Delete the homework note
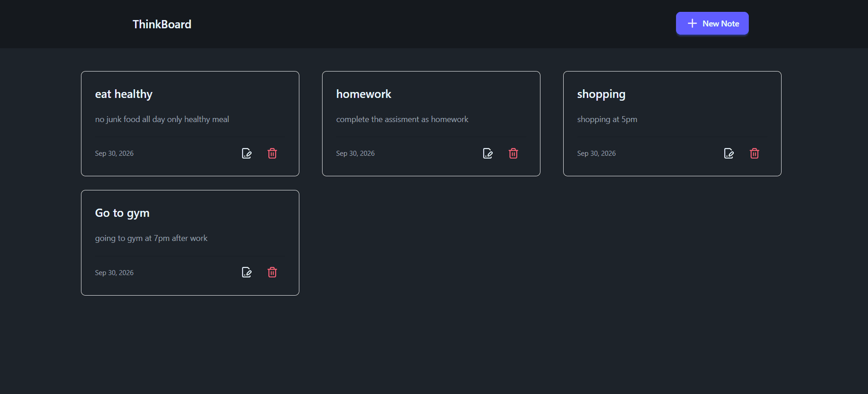This screenshot has height=394, width=868. pos(513,154)
